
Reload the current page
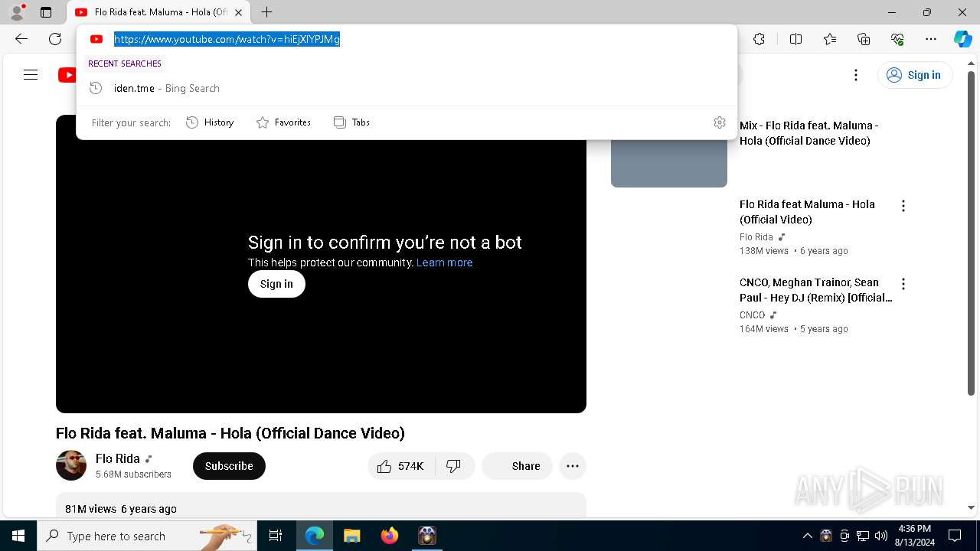coord(55,39)
